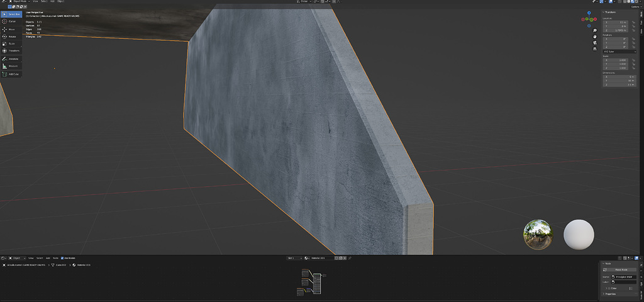Open the shader type Object dropdown
This screenshot has height=302, width=644.
(x=17, y=258)
